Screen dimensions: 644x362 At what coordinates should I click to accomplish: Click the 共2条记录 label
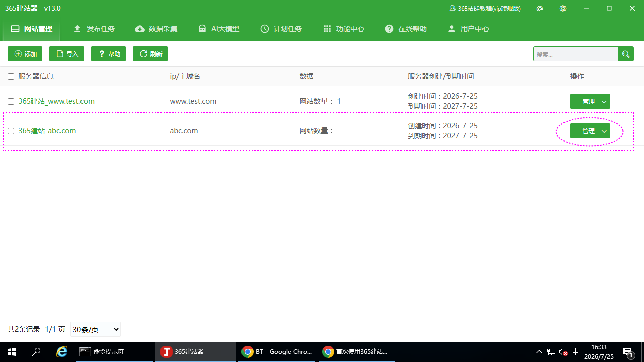pos(24,329)
